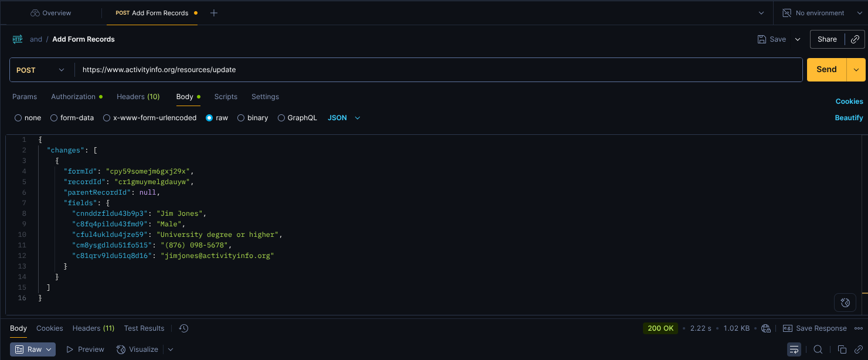Show response history clock icon
This screenshot has width=868, height=360.
[183, 328]
